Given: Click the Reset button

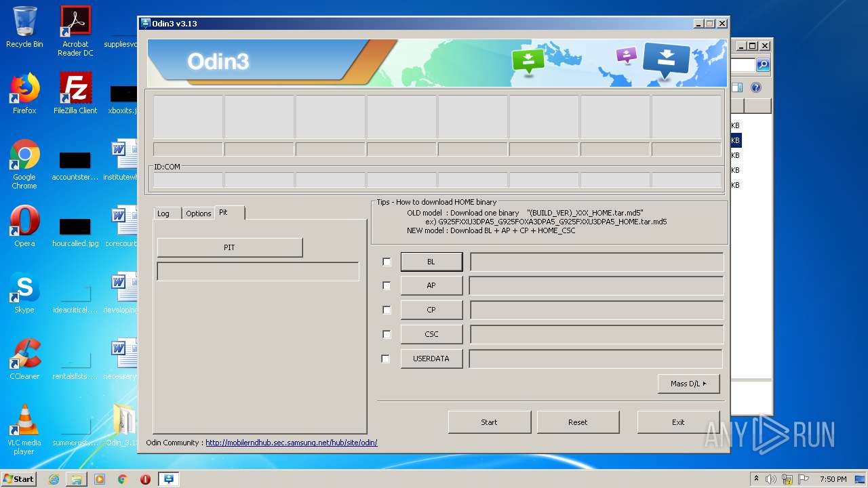Looking at the screenshot, I should (x=578, y=422).
